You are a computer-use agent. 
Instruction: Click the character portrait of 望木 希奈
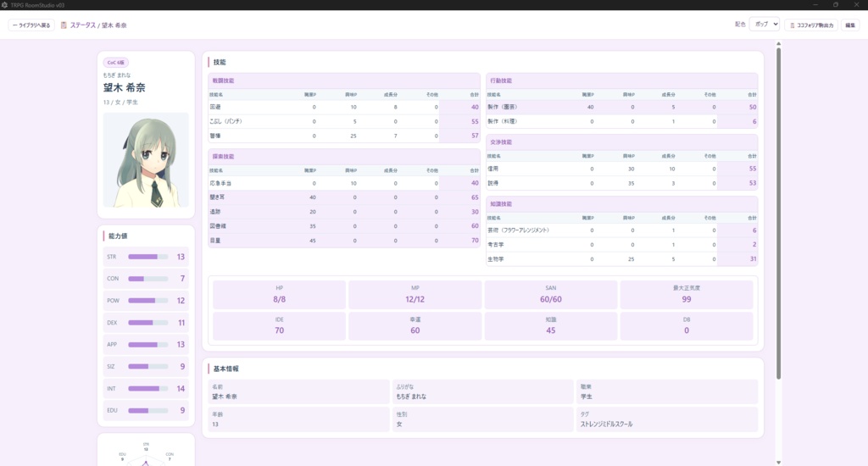(146, 160)
